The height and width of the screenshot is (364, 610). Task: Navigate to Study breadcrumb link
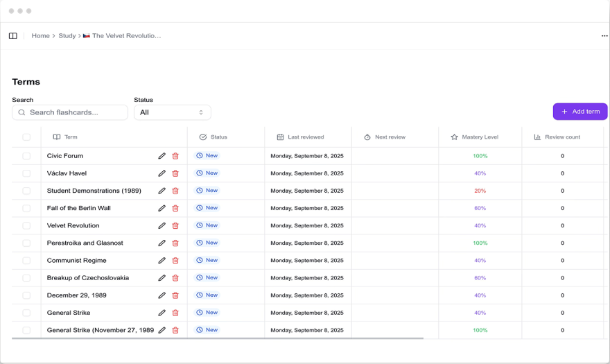tap(67, 36)
